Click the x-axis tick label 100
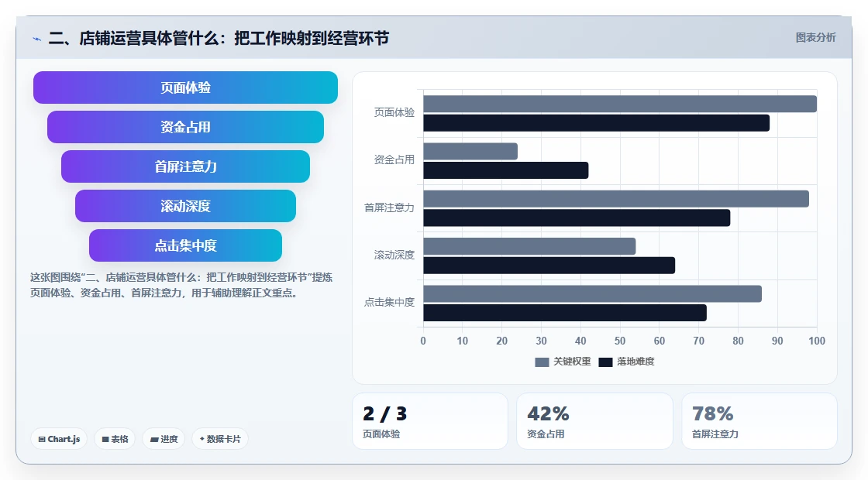Viewport: 868px width, 480px height. [817, 341]
